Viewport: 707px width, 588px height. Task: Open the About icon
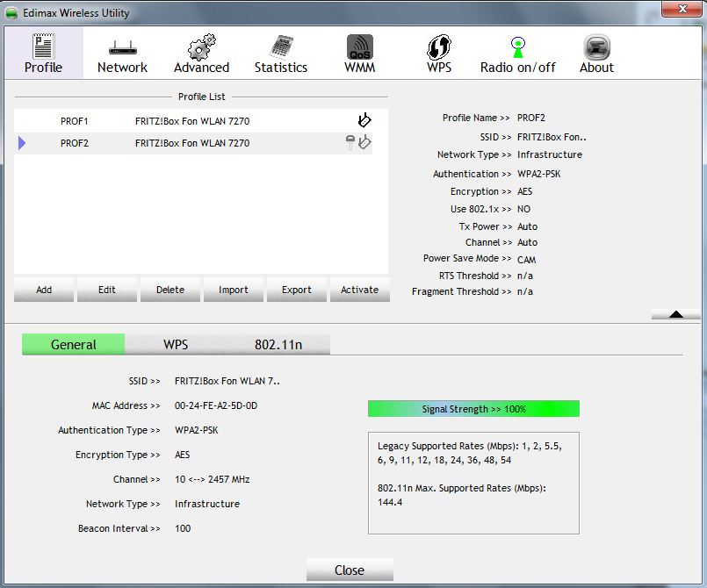point(597,47)
